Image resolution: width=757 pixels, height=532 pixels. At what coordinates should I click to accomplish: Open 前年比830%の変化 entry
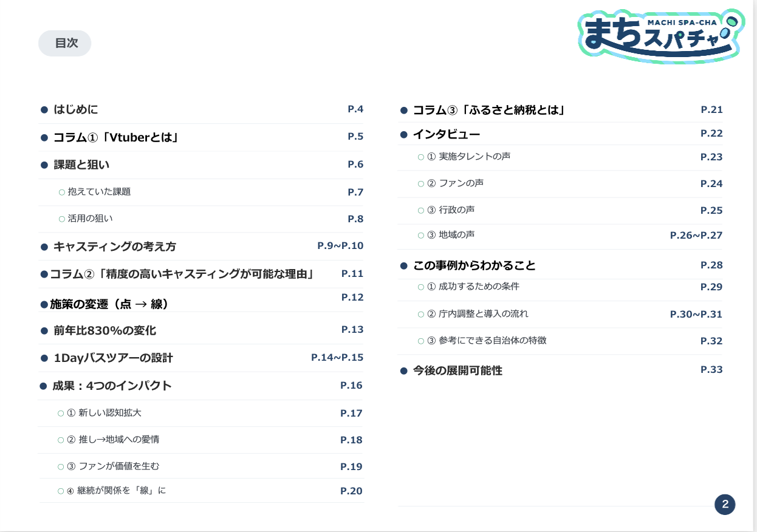click(x=104, y=330)
